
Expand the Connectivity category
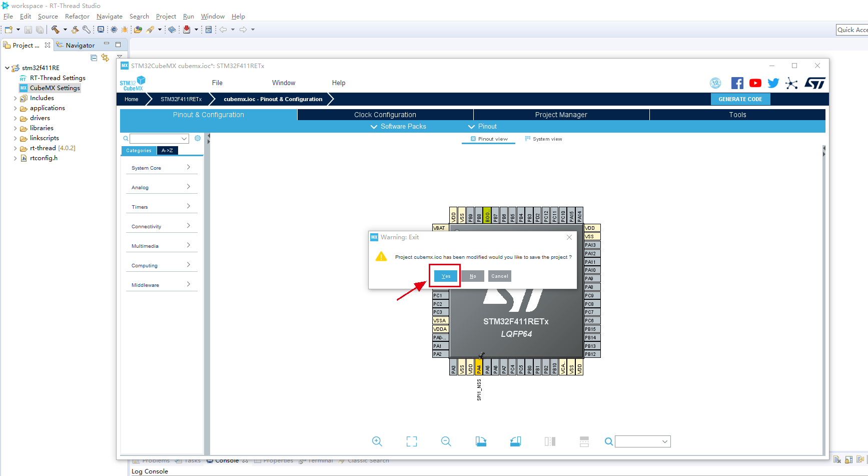pyautogui.click(x=162, y=226)
